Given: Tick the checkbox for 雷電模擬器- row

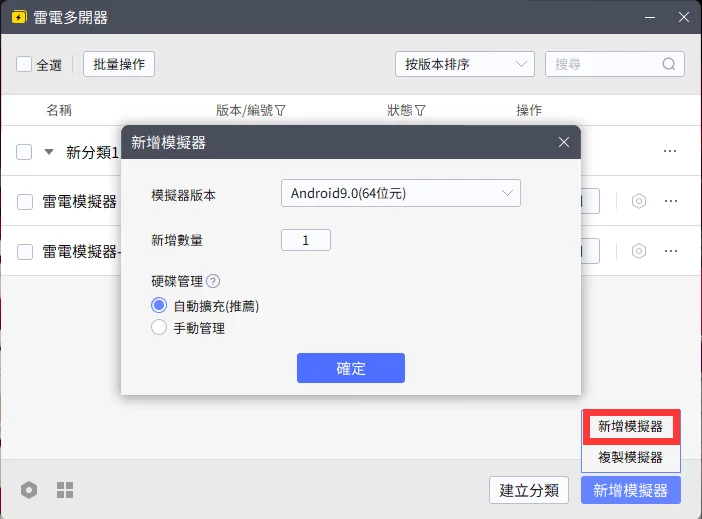Looking at the screenshot, I should tap(25, 252).
